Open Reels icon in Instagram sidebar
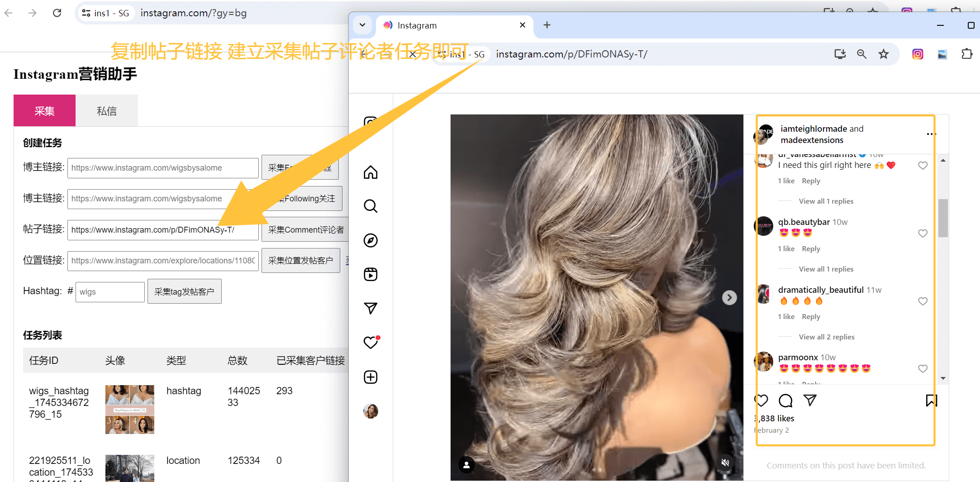 coord(371,274)
